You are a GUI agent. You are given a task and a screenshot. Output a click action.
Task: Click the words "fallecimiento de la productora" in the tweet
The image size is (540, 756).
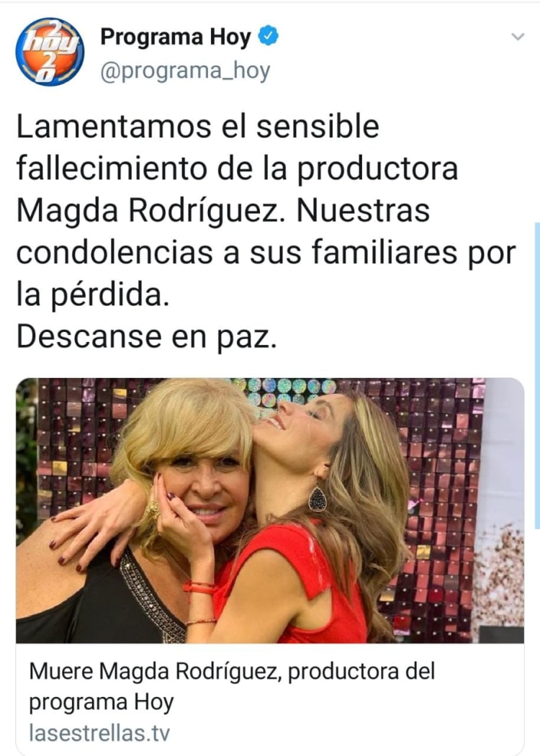(237, 168)
